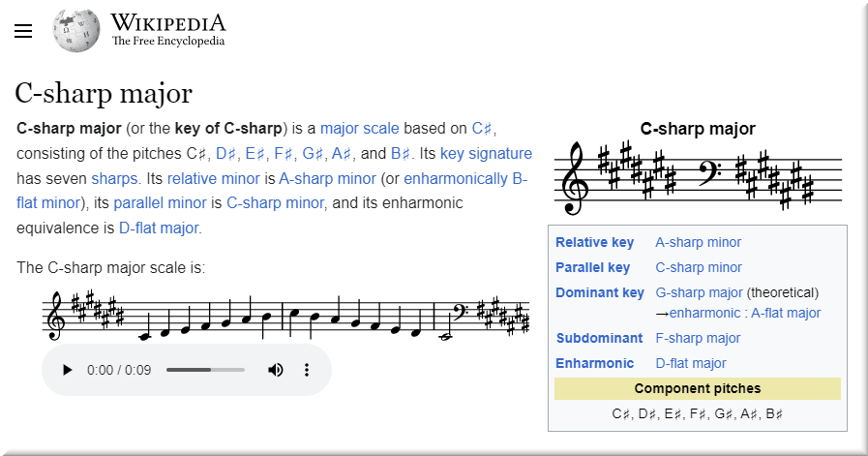
Task: Open D-flat major in Enharmonic row
Action: click(691, 364)
